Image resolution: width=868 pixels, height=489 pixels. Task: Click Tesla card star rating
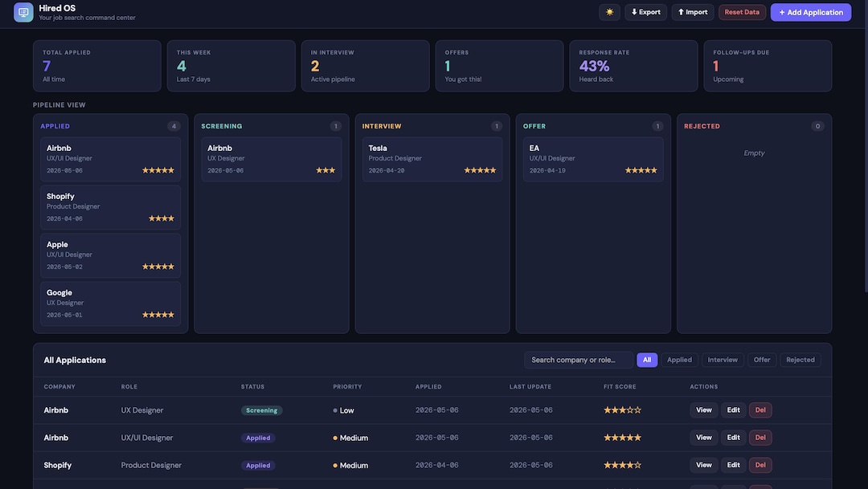pyautogui.click(x=480, y=170)
